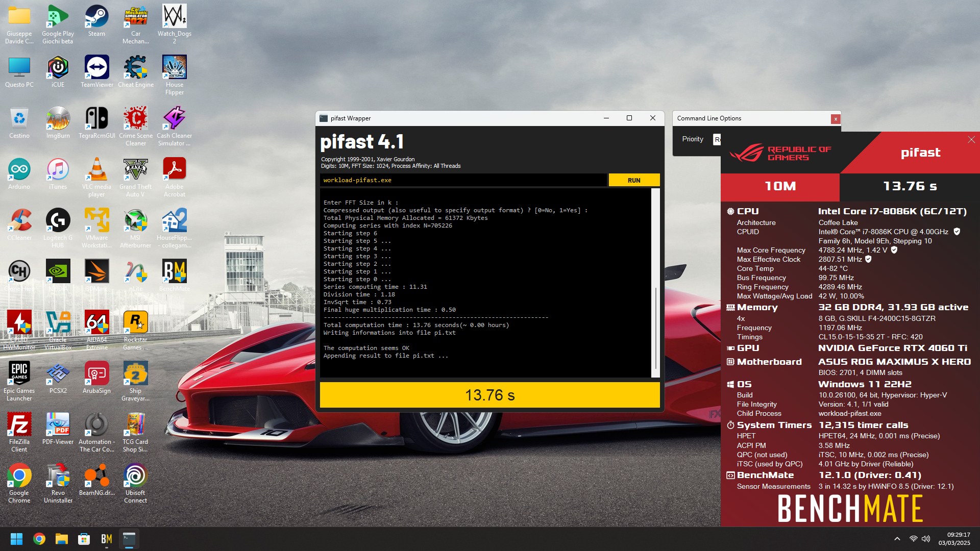The image size is (980, 551).
Task: Open the Windows Start menu
Action: pos(16,539)
